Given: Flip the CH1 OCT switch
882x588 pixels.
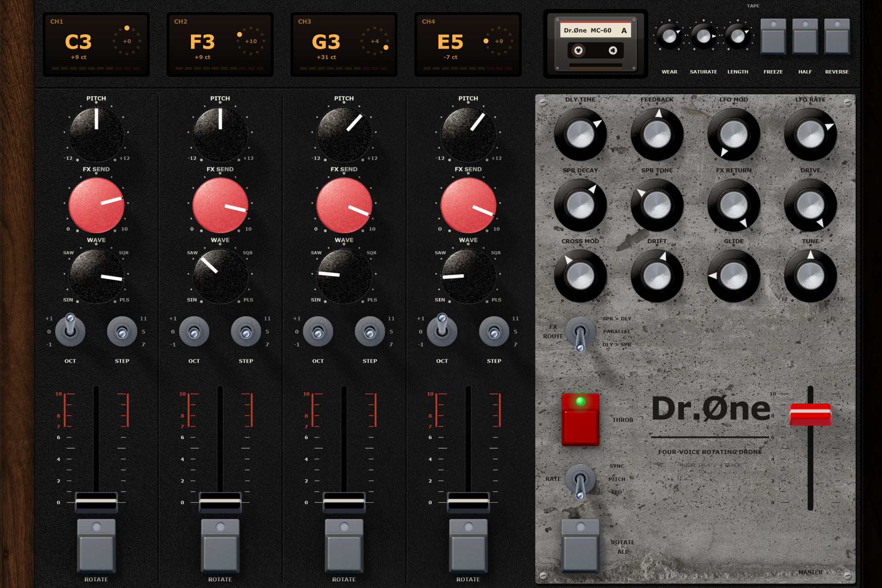Looking at the screenshot, I should click(70, 330).
